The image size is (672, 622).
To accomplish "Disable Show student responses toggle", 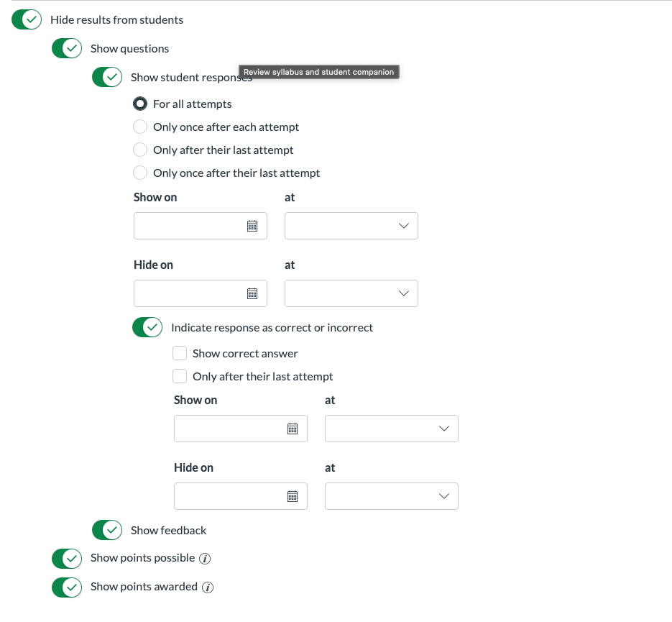I will click(x=107, y=77).
